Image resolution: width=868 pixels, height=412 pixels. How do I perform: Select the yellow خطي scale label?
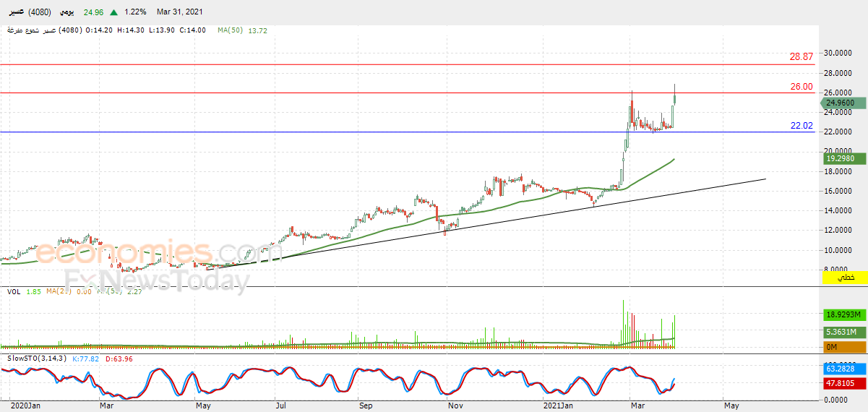844,278
